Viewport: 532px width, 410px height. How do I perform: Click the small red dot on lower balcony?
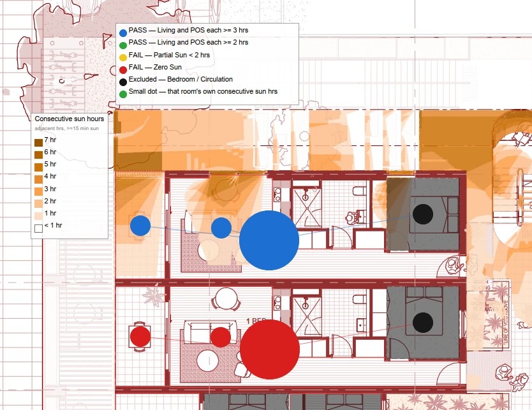pyautogui.click(x=140, y=337)
